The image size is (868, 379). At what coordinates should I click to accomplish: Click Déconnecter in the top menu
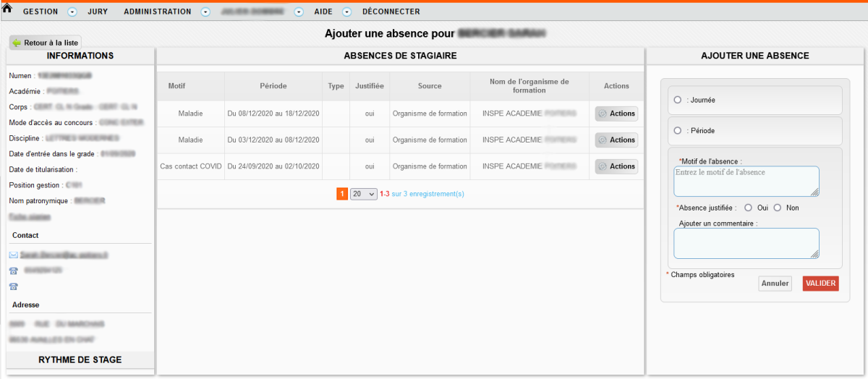click(391, 12)
